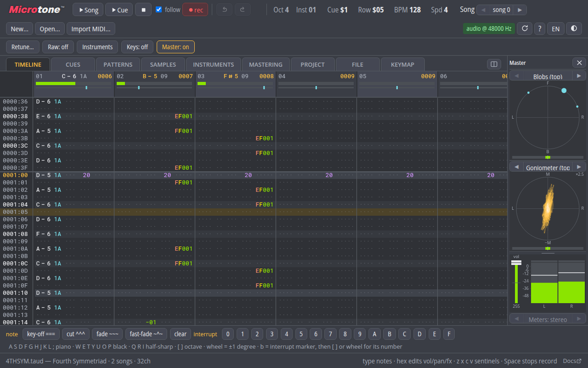Select row 0001:00 in timeline
The height and width of the screenshot is (368, 588).
point(254,175)
